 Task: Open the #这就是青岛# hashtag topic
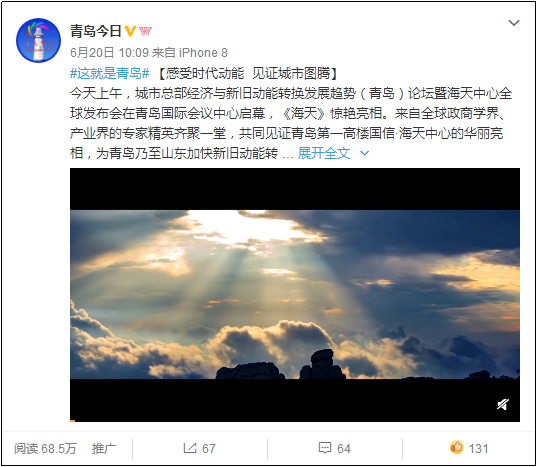(110, 73)
